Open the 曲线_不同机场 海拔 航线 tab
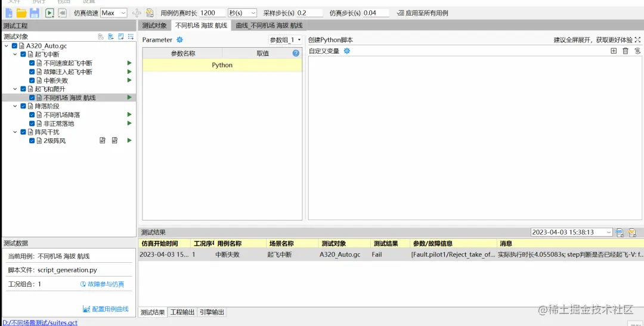 (x=269, y=26)
